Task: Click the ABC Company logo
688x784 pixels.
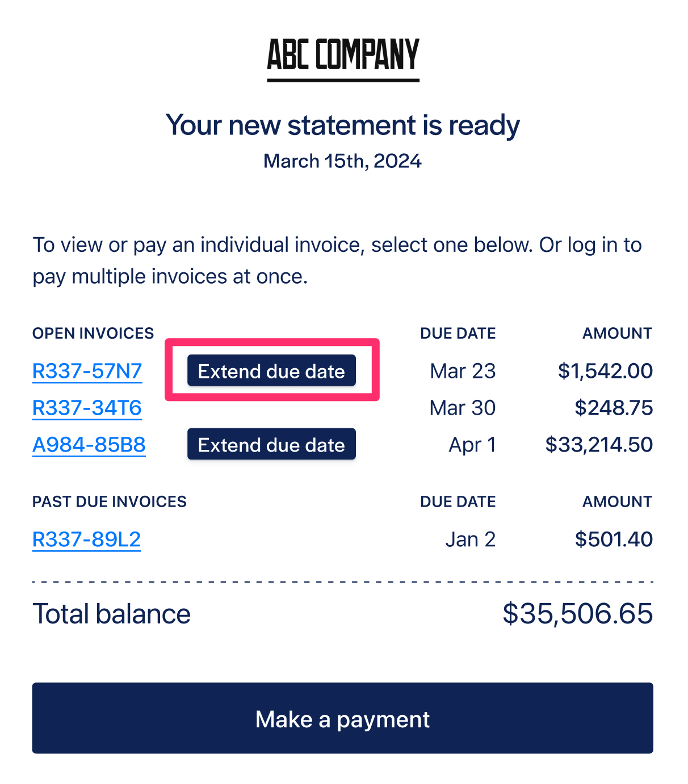Action: click(x=343, y=60)
